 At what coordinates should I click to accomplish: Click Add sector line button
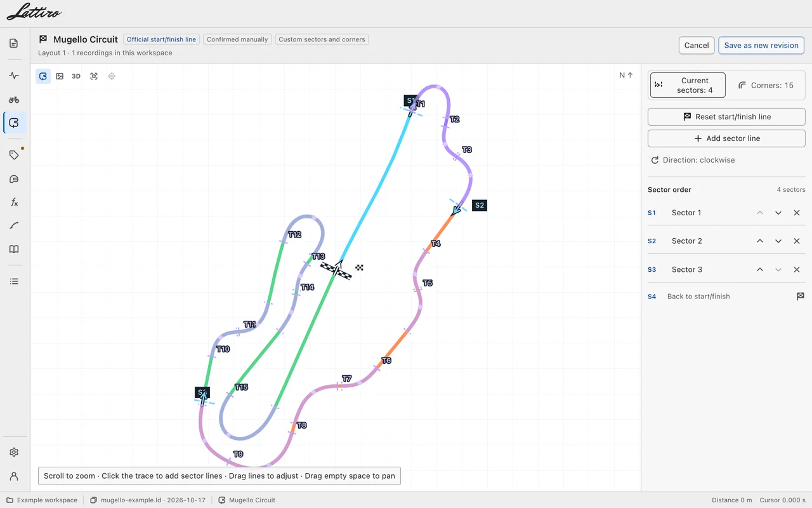coord(726,138)
